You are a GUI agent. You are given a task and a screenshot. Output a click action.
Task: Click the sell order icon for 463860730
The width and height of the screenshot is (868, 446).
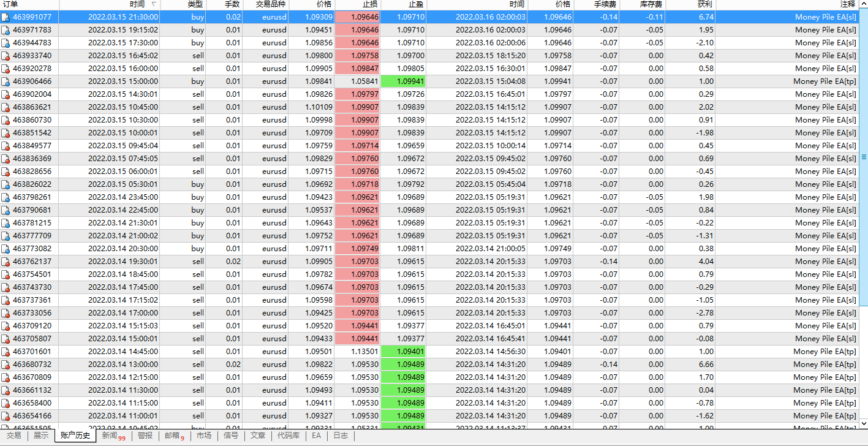(x=6, y=120)
